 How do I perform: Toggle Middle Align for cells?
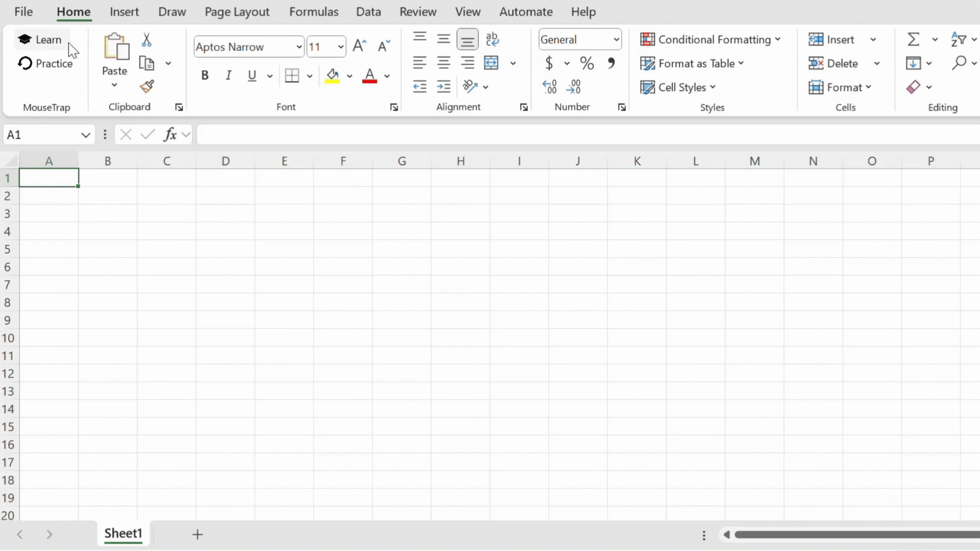[444, 39]
